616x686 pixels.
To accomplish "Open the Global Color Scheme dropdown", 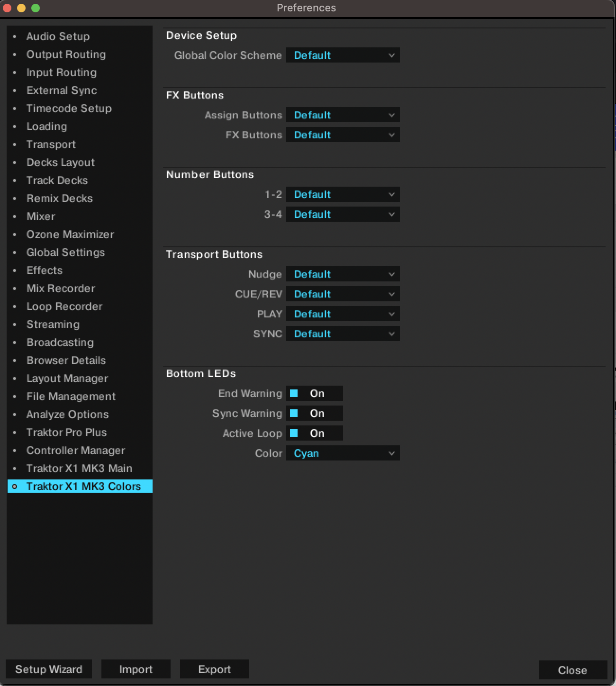I will [x=343, y=55].
